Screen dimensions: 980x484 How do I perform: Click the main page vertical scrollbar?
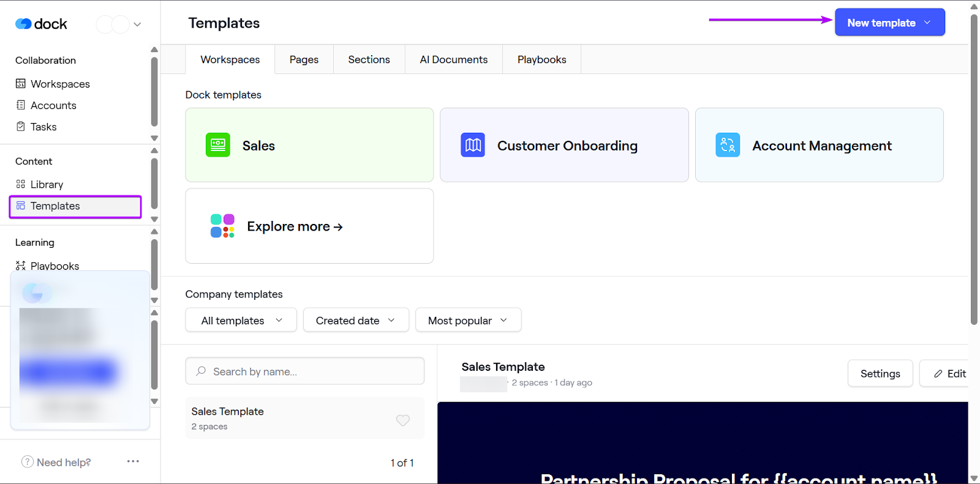click(974, 168)
